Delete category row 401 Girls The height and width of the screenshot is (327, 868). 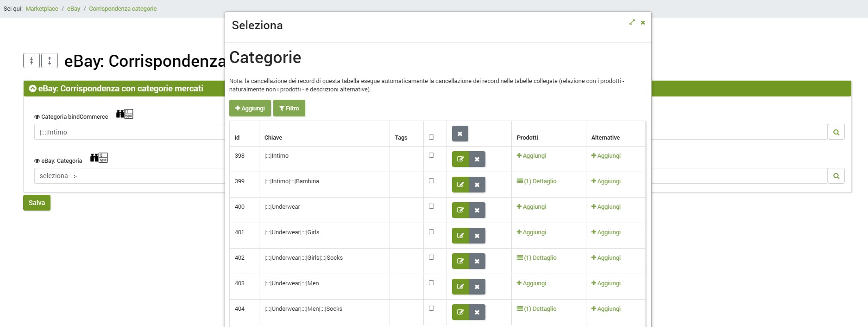pyautogui.click(x=477, y=236)
